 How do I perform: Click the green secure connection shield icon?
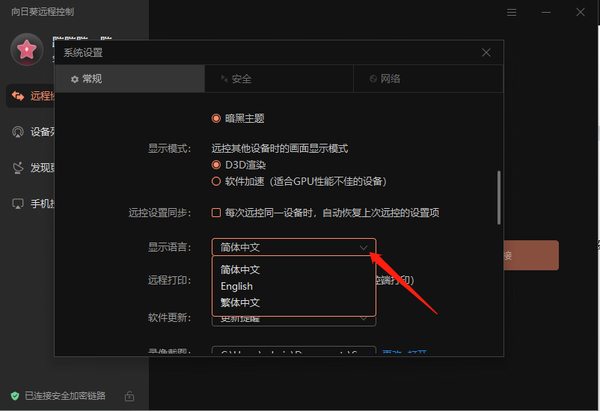click(x=14, y=395)
